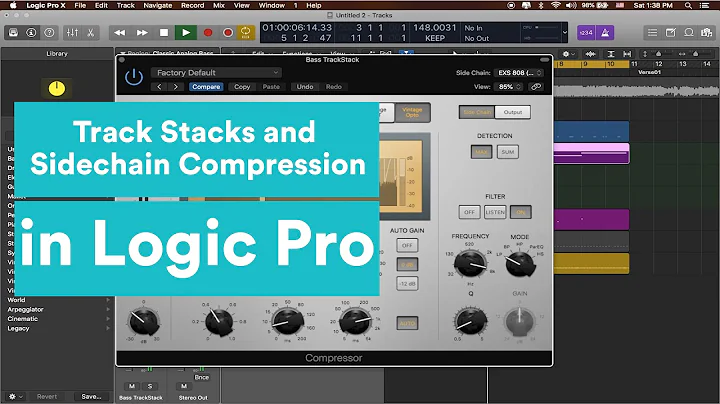Open the Track menu

(x=125, y=6)
